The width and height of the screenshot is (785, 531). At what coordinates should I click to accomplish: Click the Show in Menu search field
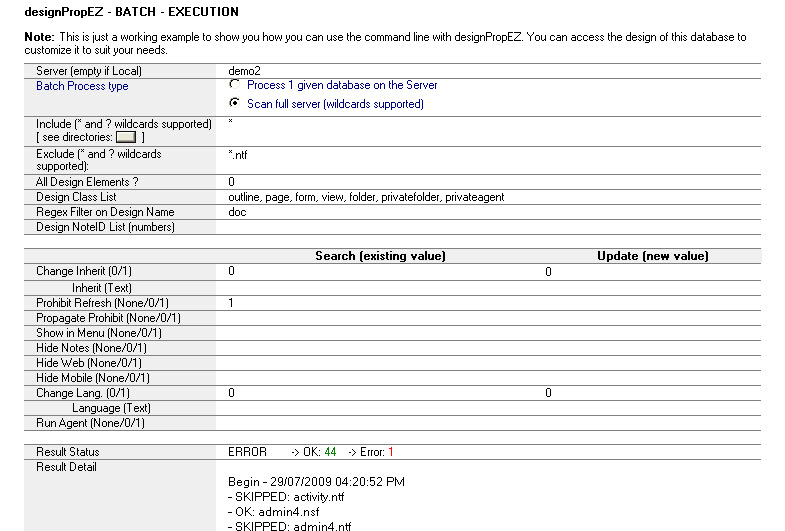tap(380, 332)
